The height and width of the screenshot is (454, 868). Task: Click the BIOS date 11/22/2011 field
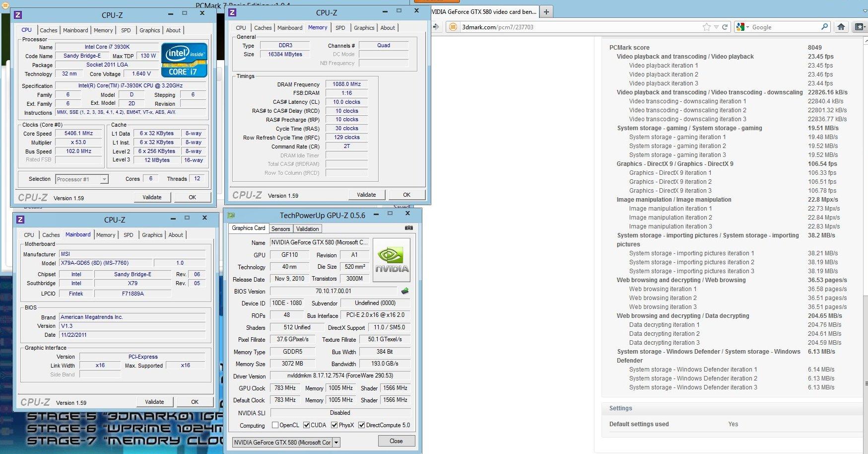[x=133, y=335]
